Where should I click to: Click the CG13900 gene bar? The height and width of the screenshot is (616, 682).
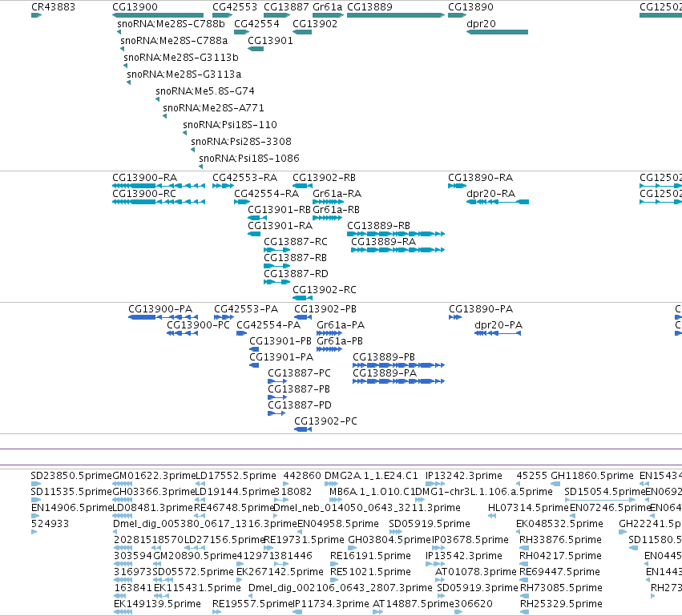coord(158,15)
